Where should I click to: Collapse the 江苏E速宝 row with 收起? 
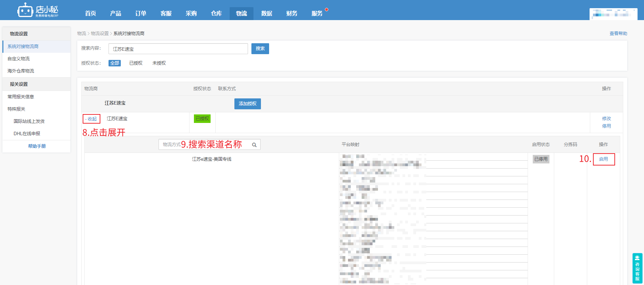92,119
